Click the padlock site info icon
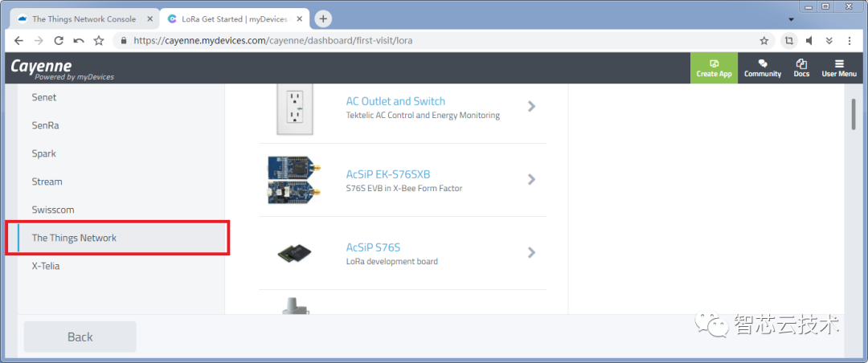868x363 pixels. (124, 40)
